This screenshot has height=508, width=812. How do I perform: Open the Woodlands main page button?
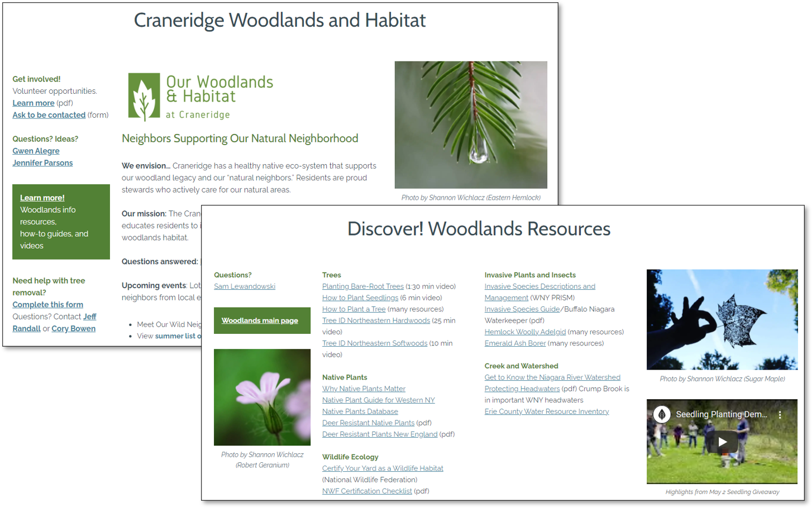point(260,320)
